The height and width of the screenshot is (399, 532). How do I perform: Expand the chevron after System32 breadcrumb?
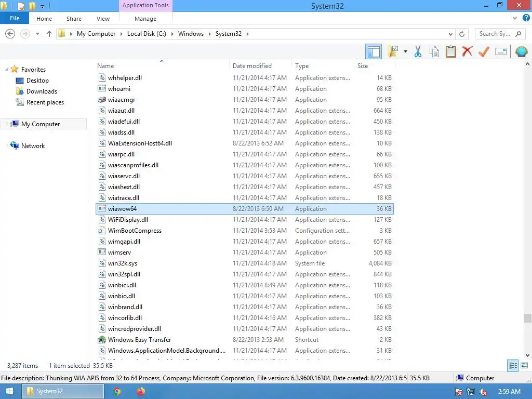click(248, 34)
